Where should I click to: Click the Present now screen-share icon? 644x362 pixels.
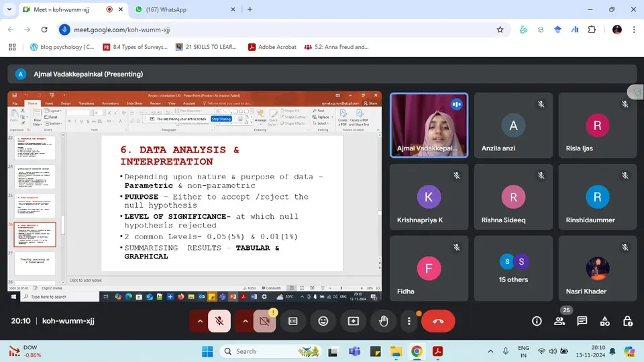[354, 321]
